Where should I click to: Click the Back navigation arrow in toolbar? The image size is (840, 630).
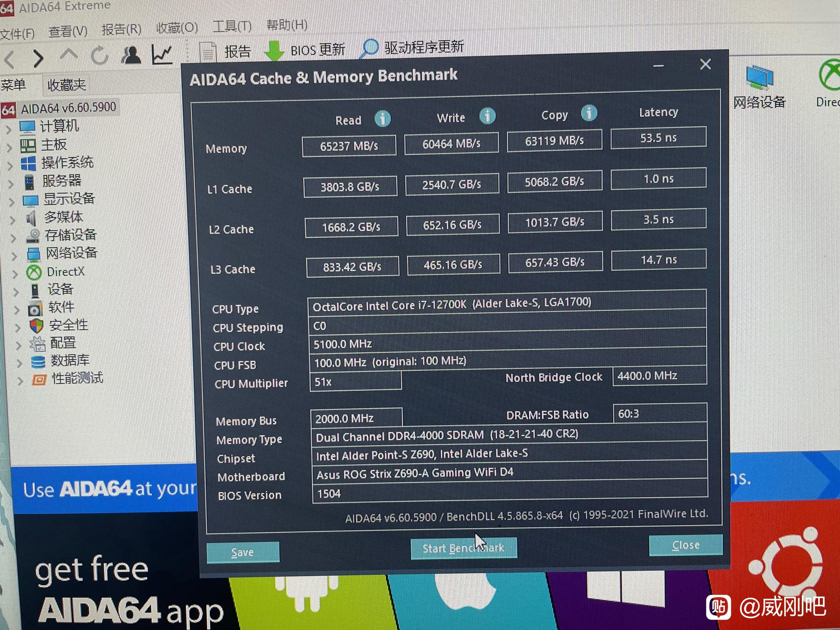(x=9, y=59)
